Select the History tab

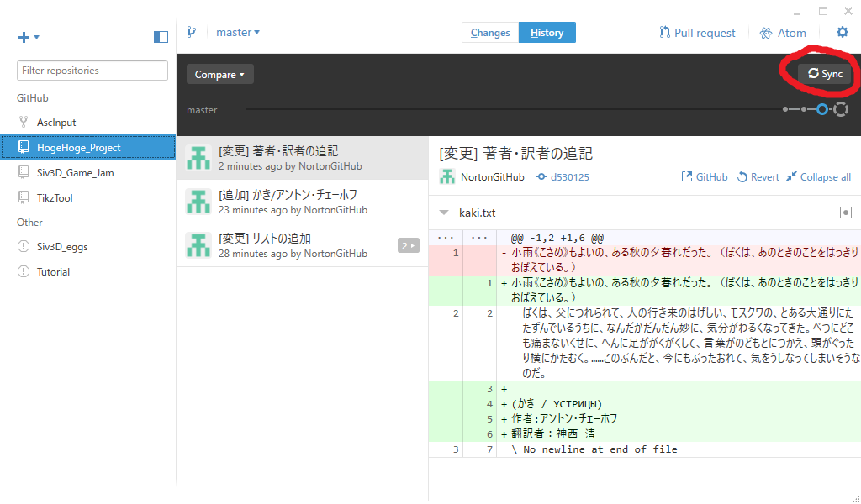pyautogui.click(x=547, y=33)
